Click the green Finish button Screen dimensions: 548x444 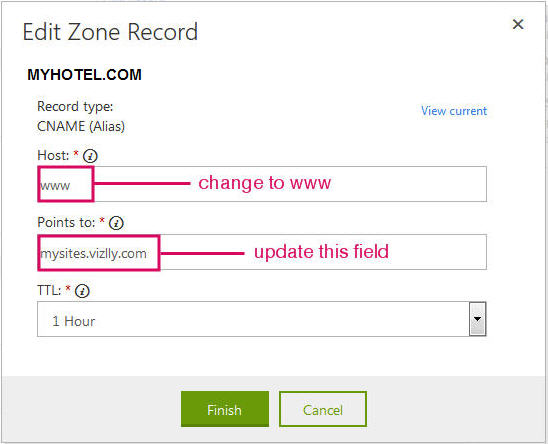tap(225, 409)
